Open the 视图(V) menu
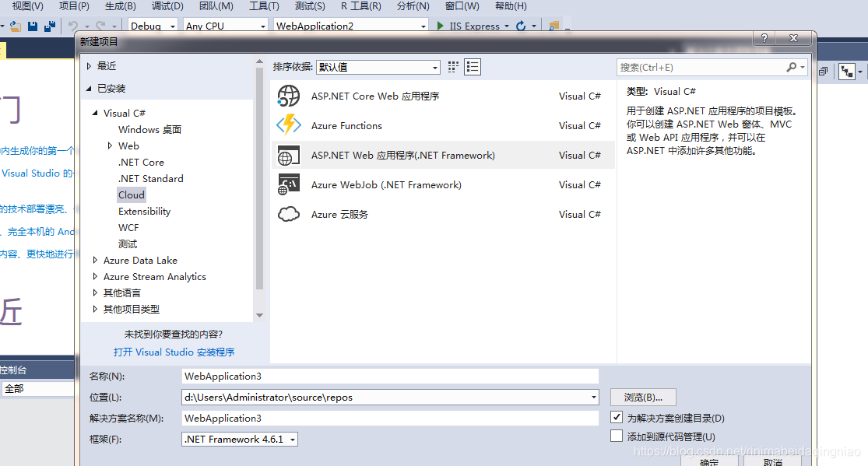This screenshot has width=868, height=466. click(x=28, y=6)
